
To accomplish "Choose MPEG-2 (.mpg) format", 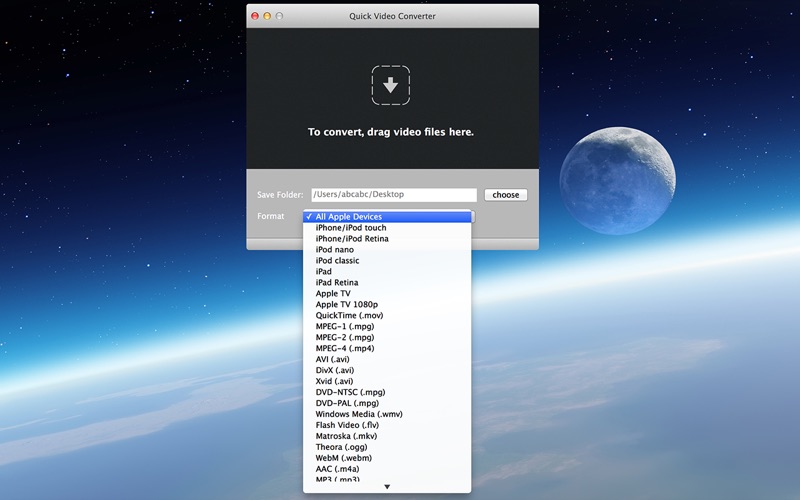I will pyautogui.click(x=387, y=337).
